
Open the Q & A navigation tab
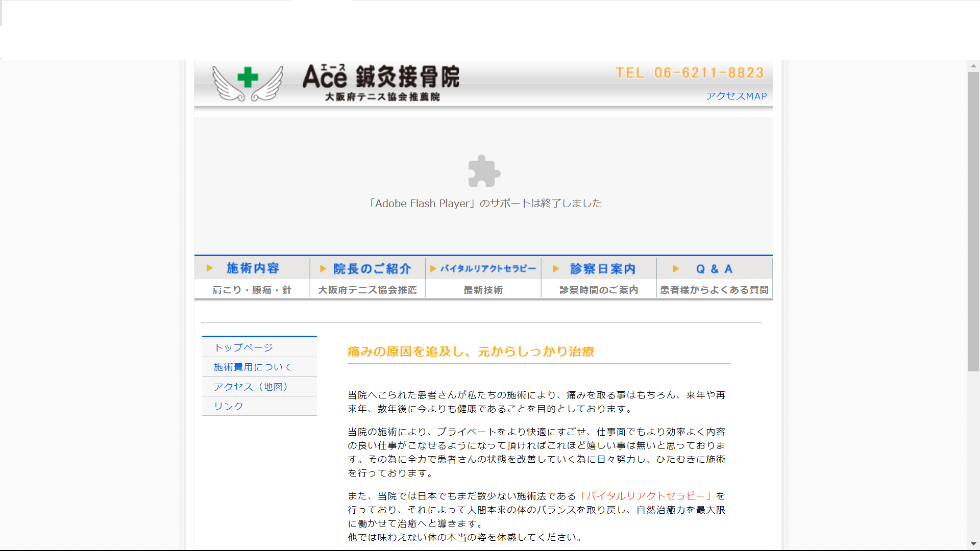coord(714,268)
